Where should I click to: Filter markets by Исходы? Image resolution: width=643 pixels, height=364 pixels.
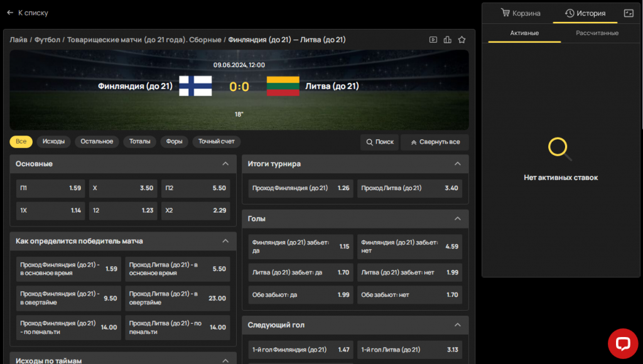point(54,141)
